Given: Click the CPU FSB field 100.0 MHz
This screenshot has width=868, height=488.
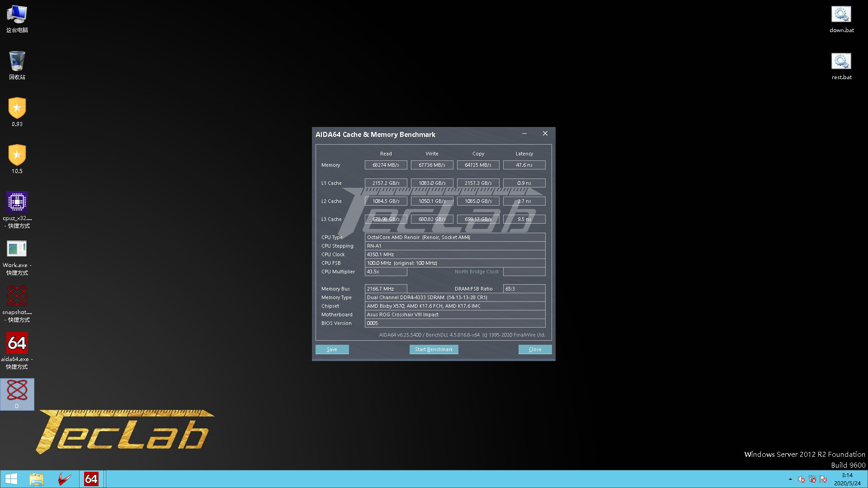Looking at the screenshot, I should (x=455, y=263).
